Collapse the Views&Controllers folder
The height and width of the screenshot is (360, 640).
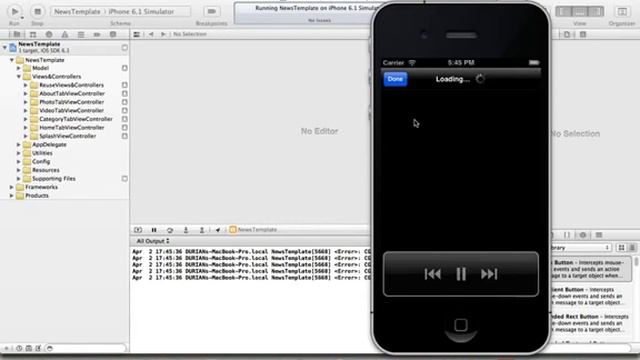(x=18, y=77)
